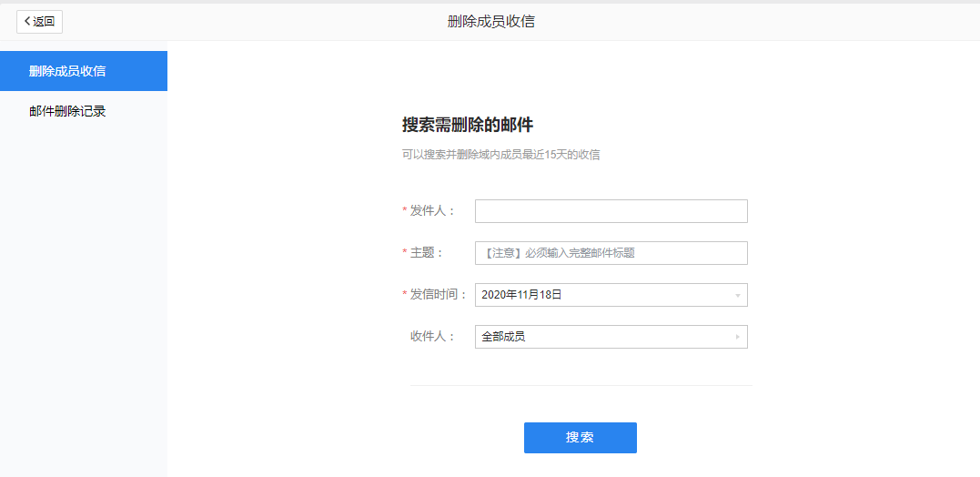Click the red asterisk beside 主题

tap(405, 253)
